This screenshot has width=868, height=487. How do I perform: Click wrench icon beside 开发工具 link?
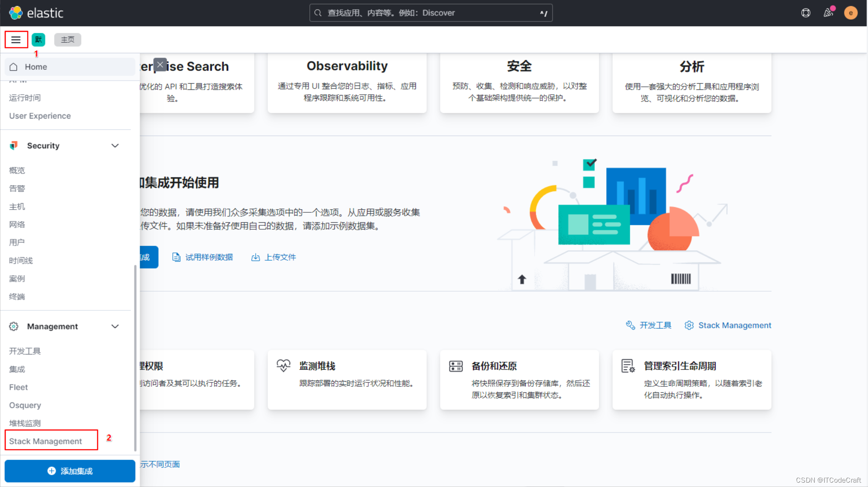pyautogui.click(x=630, y=325)
